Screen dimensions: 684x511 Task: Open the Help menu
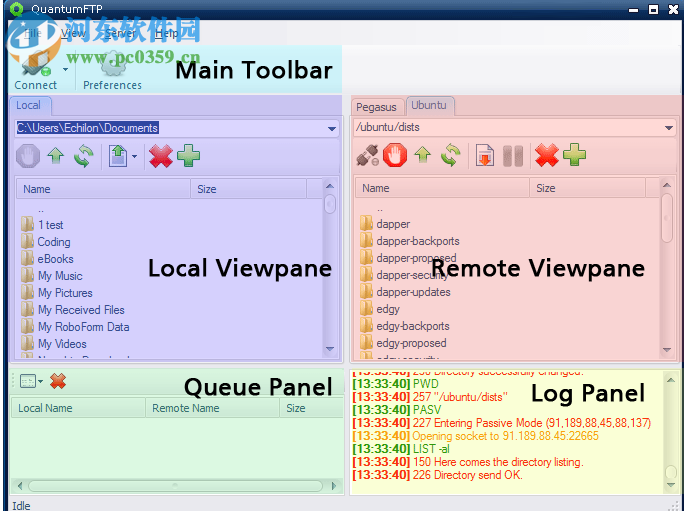[167, 33]
